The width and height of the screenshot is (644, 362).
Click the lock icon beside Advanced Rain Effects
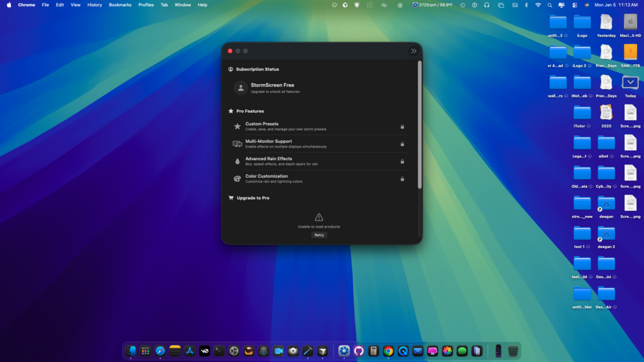tap(402, 161)
